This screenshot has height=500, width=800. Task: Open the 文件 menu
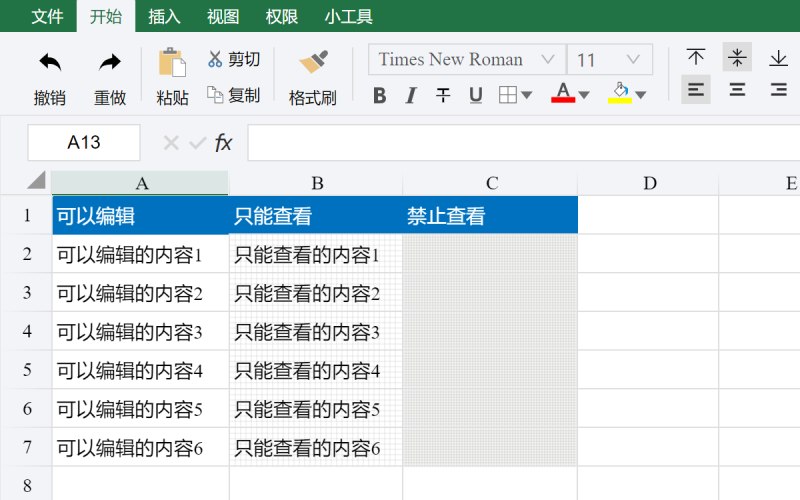47,16
